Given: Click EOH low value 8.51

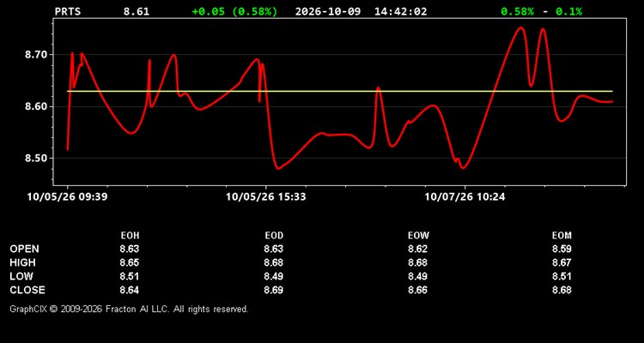Looking at the screenshot, I should pyautogui.click(x=130, y=276).
